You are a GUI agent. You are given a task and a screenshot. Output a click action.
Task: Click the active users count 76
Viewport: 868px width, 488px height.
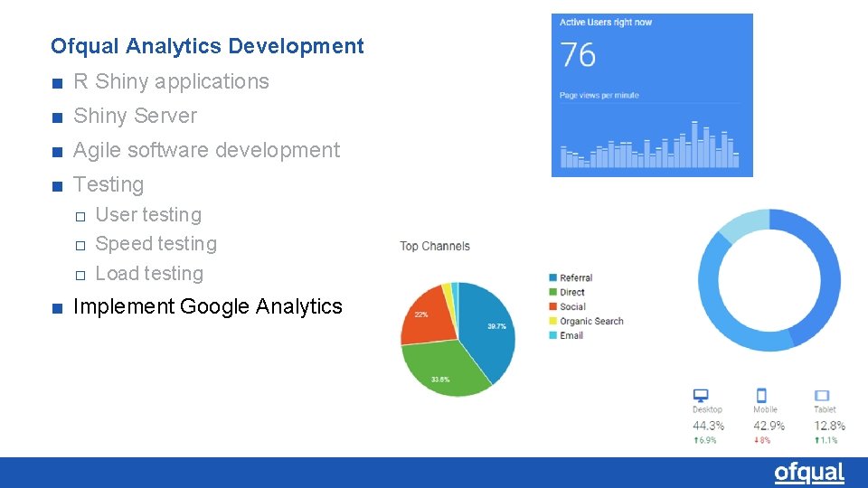[x=578, y=55]
